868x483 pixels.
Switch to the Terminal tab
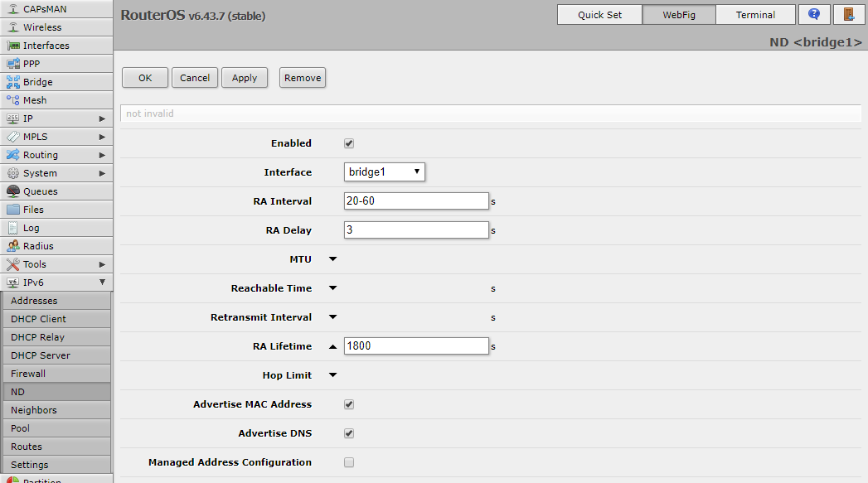coord(755,14)
